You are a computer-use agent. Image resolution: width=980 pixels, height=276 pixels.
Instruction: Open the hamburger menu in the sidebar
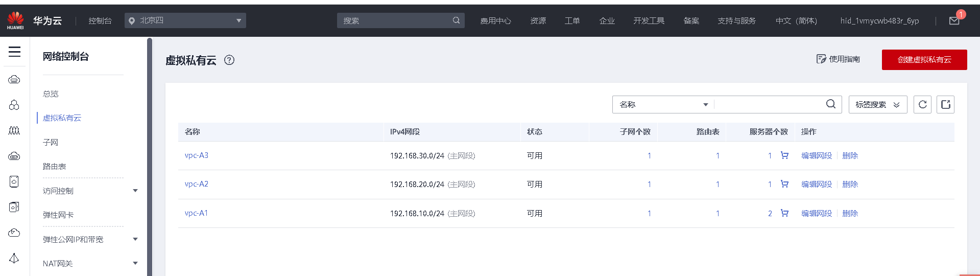tap(14, 52)
